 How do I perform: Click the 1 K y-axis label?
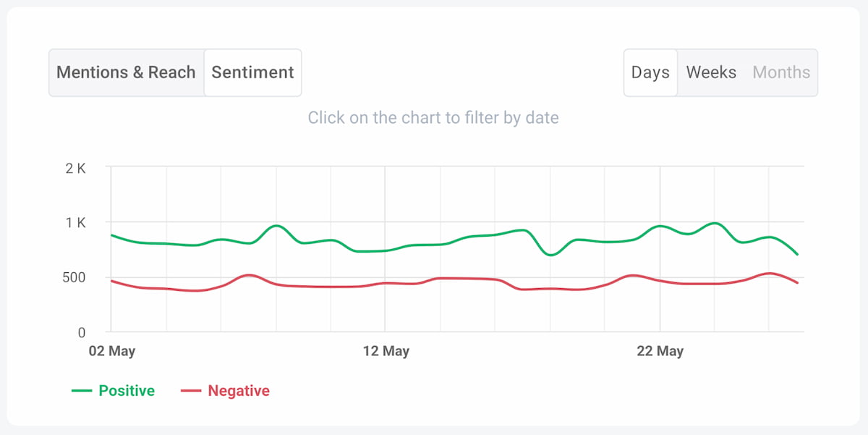[x=75, y=223]
